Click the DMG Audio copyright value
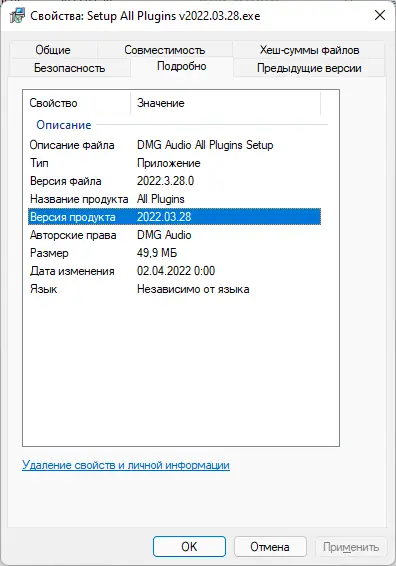 (x=164, y=235)
